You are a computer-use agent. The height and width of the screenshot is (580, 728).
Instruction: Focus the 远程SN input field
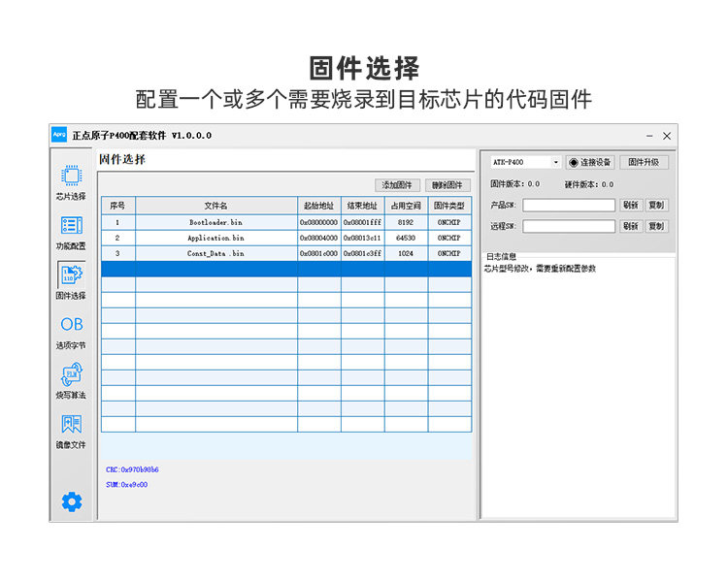(569, 226)
